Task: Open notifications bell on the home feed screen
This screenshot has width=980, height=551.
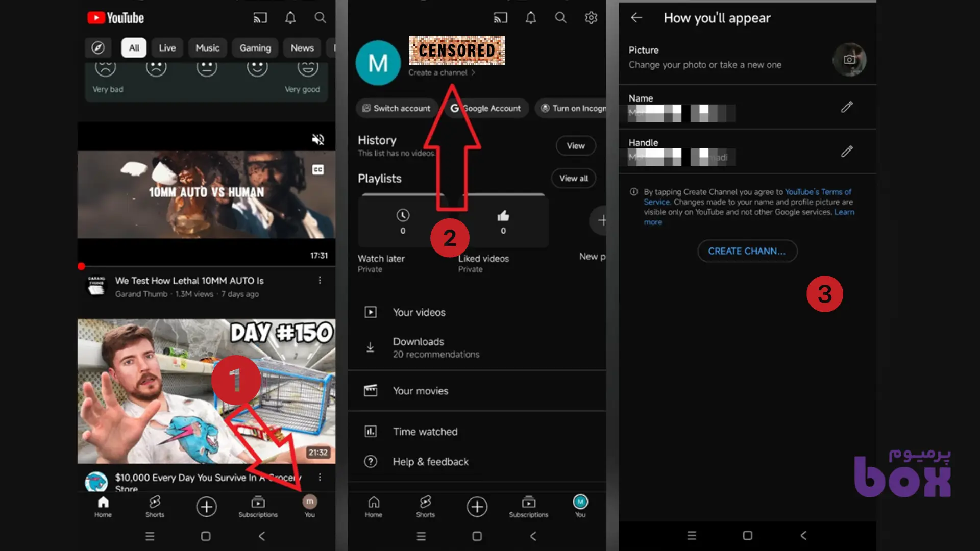Action: [290, 18]
